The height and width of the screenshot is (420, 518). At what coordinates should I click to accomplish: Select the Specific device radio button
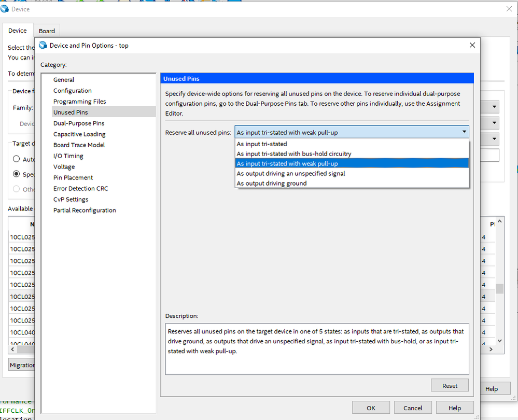tap(16, 174)
